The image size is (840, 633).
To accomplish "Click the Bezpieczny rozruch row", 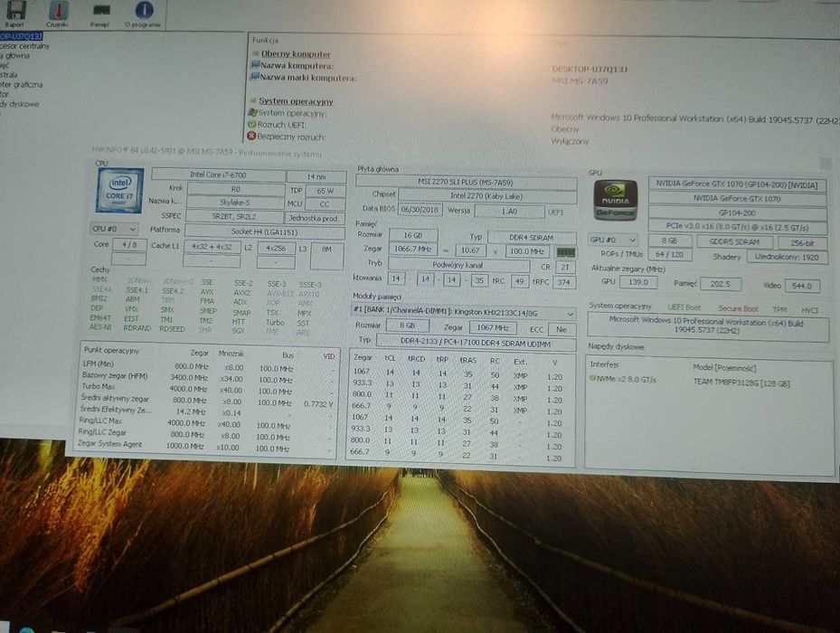I will click(291, 137).
